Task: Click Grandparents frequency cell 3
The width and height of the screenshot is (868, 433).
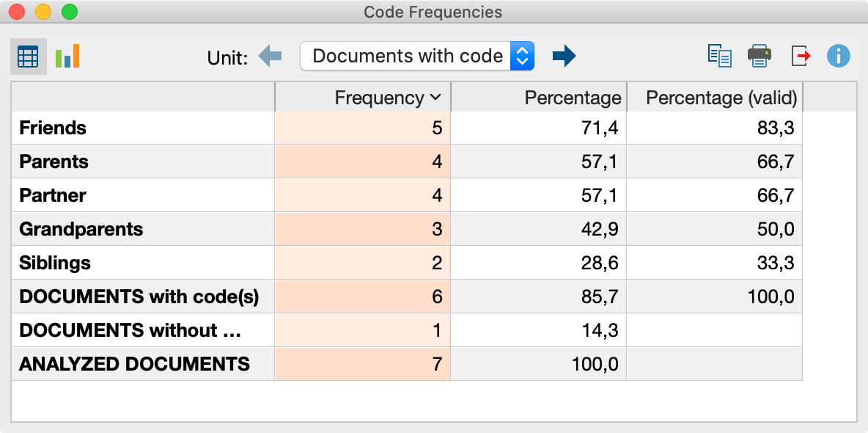Action: pyautogui.click(x=363, y=229)
